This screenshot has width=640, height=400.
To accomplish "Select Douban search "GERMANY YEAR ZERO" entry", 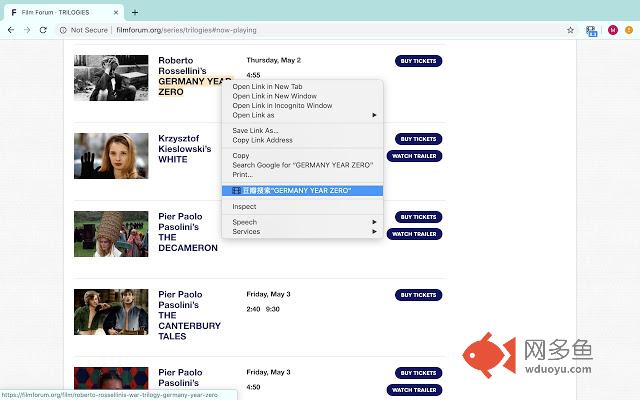I will pyautogui.click(x=302, y=191).
